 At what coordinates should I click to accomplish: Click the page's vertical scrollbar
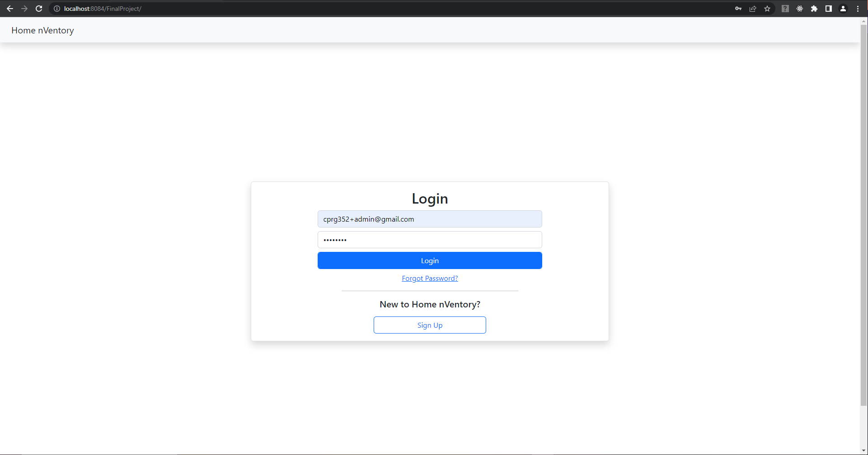864,215
